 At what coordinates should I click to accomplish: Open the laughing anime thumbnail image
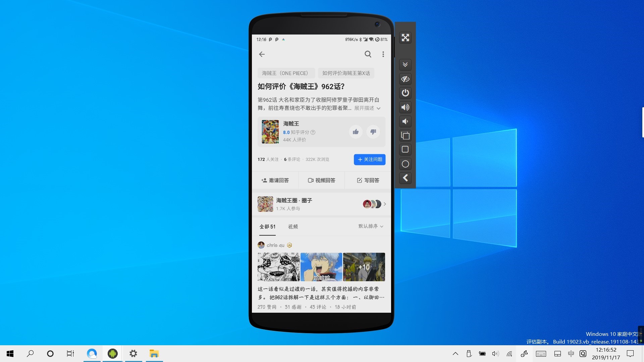[321, 267]
